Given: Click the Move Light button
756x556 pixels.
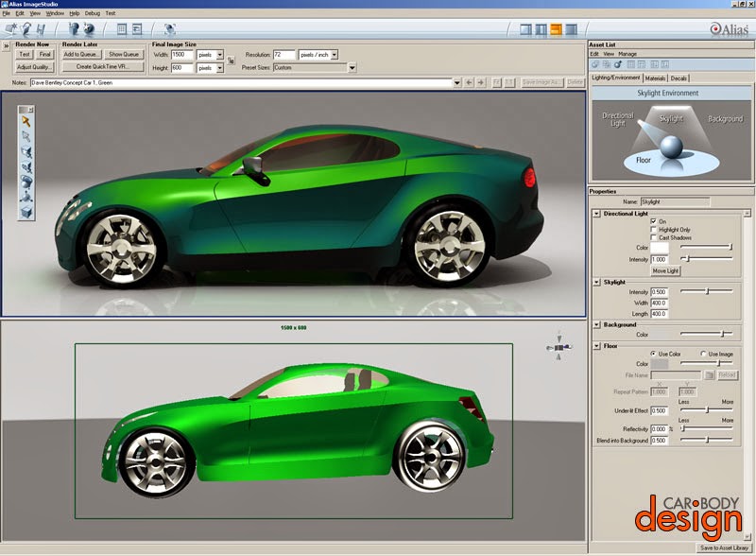Looking at the screenshot, I should (x=665, y=270).
